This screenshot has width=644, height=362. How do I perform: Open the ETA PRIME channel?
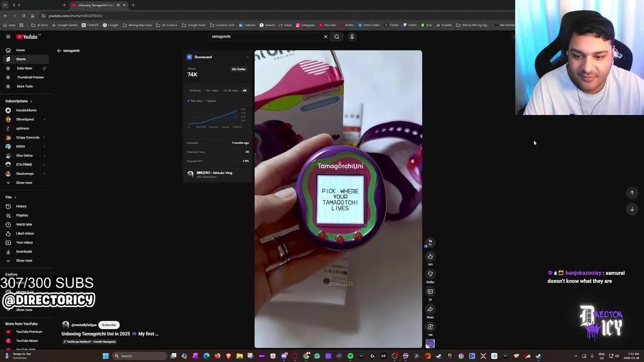pos(25,164)
